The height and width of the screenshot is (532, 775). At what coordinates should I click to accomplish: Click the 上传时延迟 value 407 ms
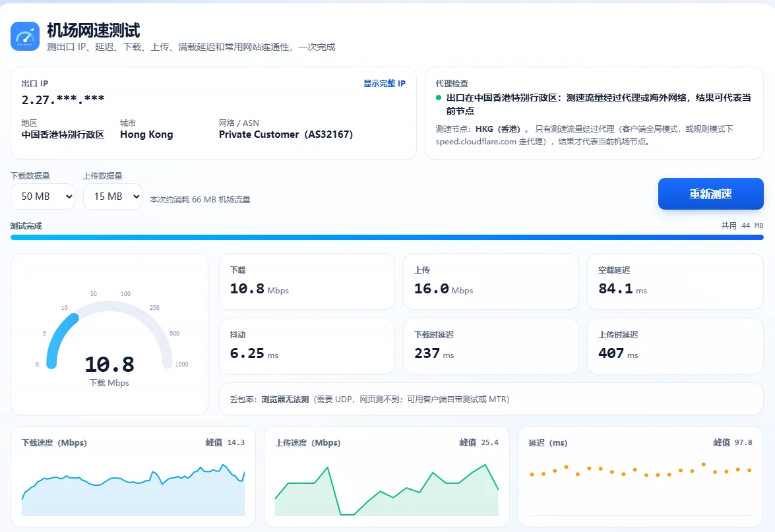click(618, 353)
